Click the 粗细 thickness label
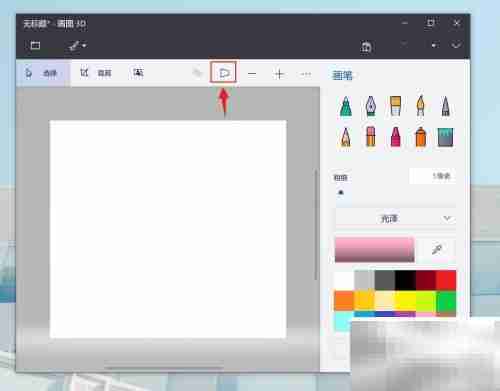 click(x=340, y=178)
